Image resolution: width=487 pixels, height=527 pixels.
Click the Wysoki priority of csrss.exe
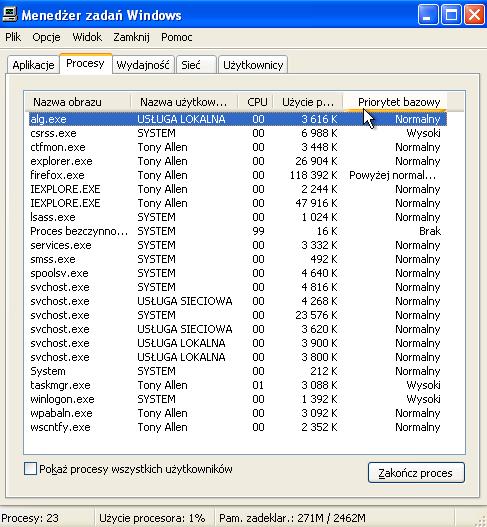[423, 133]
